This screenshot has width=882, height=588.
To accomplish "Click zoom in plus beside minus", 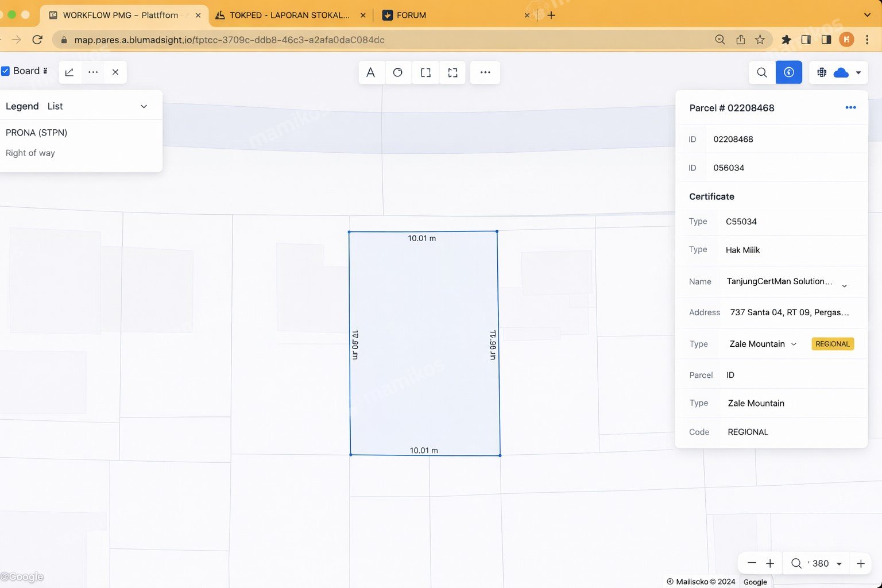I will click(770, 563).
